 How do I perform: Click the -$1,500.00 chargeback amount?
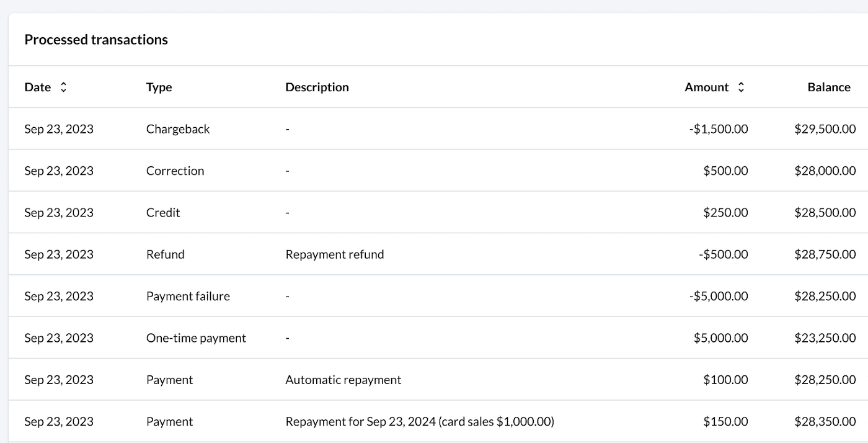(x=719, y=129)
